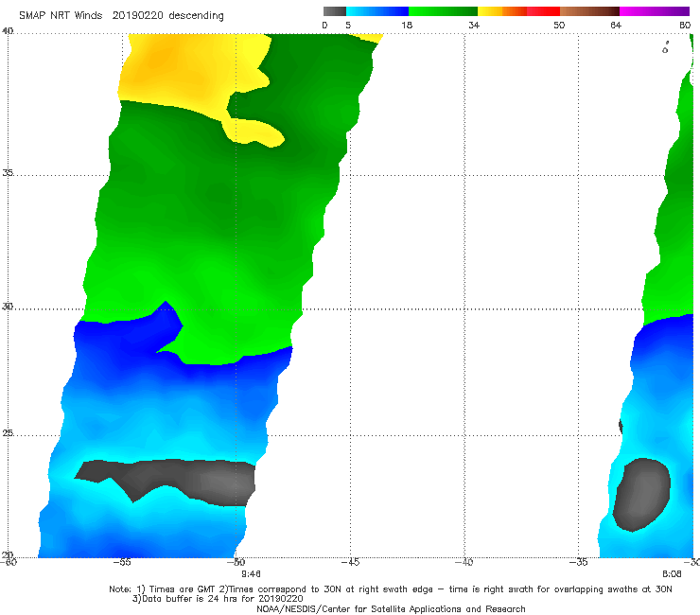Click the latitude axis label '40'
This screenshot has height=615, width=700.
tap(8, 31)
